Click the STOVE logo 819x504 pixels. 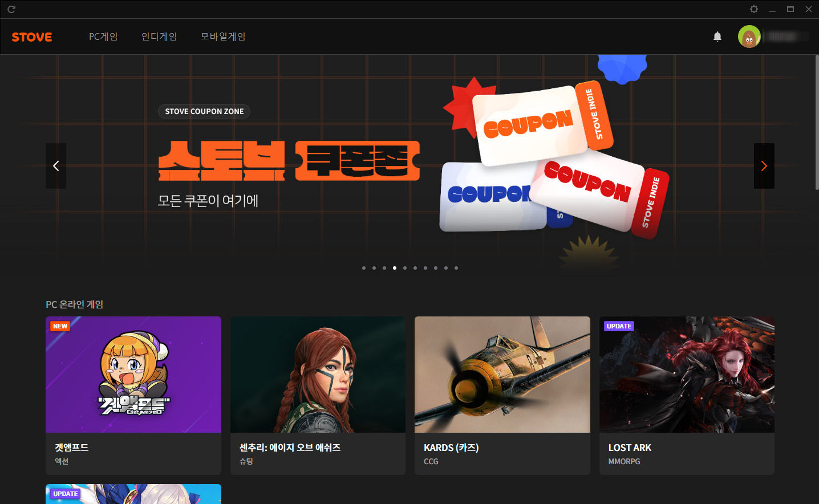32,37
